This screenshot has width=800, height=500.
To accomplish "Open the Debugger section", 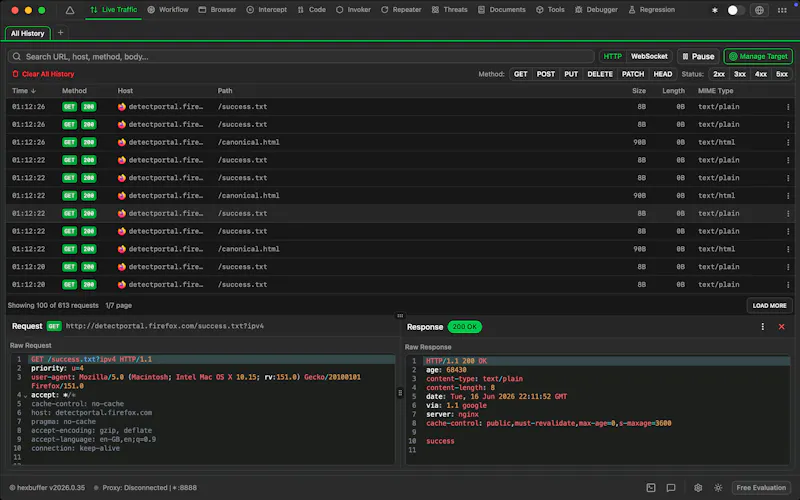I will [596, 10].
